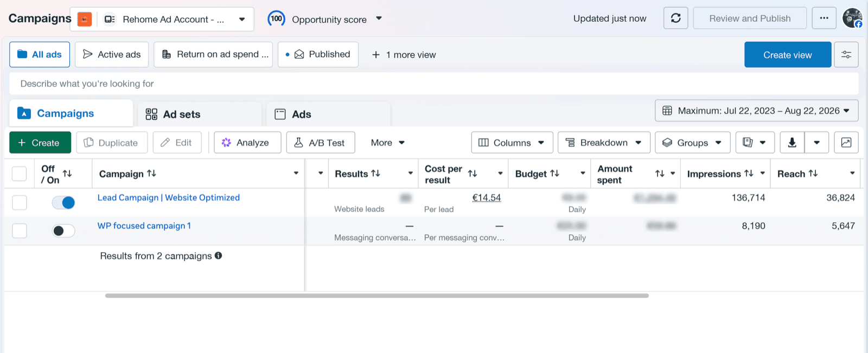
Task: Tick the select-all campaigns header checkbox
Action: (x=19, y=174)
